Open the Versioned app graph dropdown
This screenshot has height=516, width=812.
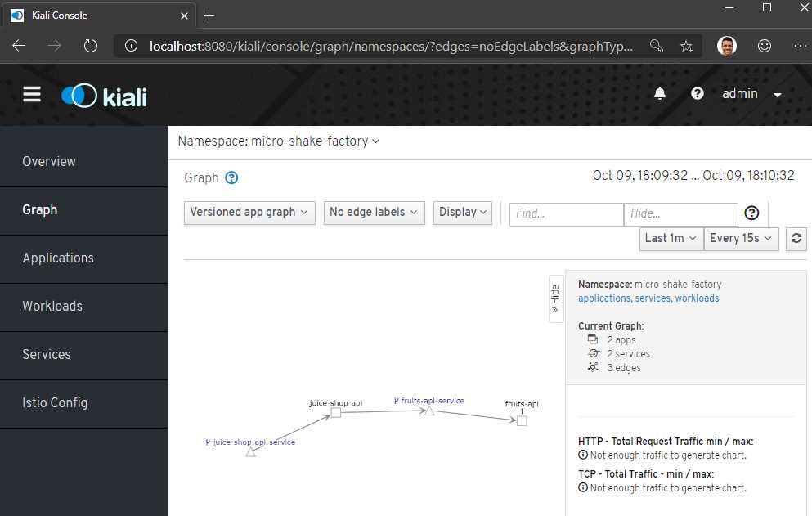pyautogui.click(x=249, y=212)
